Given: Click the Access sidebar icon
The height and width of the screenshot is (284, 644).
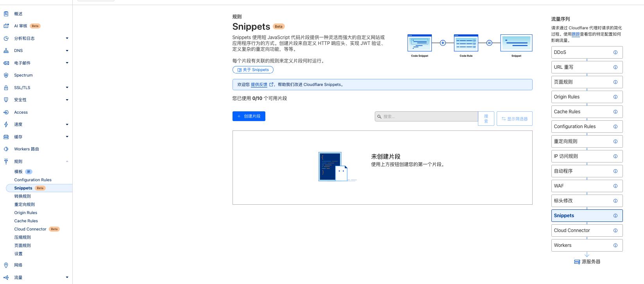Looking at the screenshot, I should coord(6,113).
